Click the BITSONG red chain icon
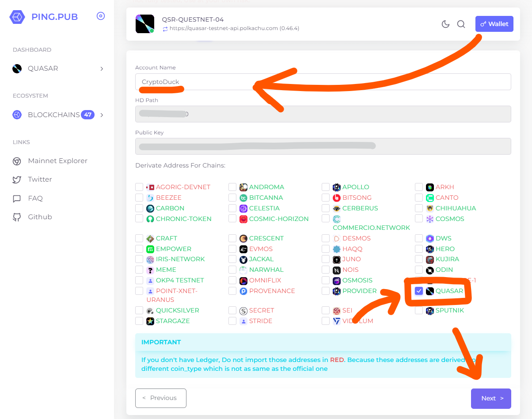The width and height of the screenshot is (532, 419). (x=336, y=198)
